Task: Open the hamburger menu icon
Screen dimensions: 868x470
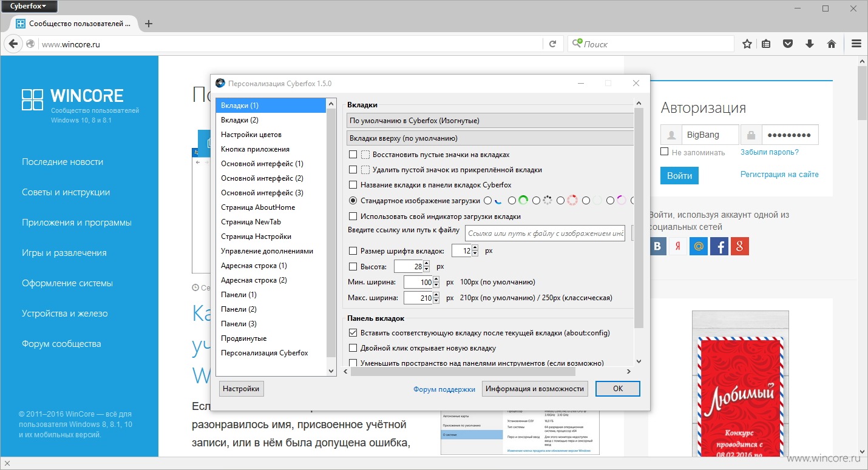Action: click(856, 44)
